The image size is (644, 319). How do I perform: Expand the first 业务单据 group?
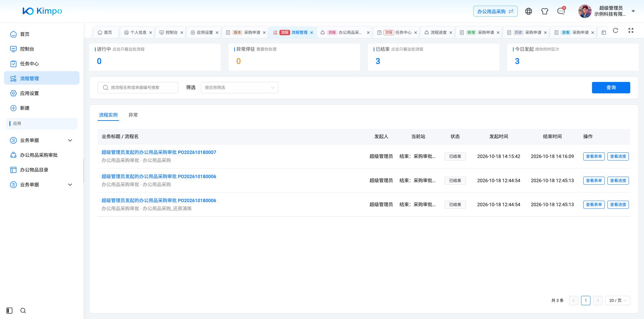point(42,140)
